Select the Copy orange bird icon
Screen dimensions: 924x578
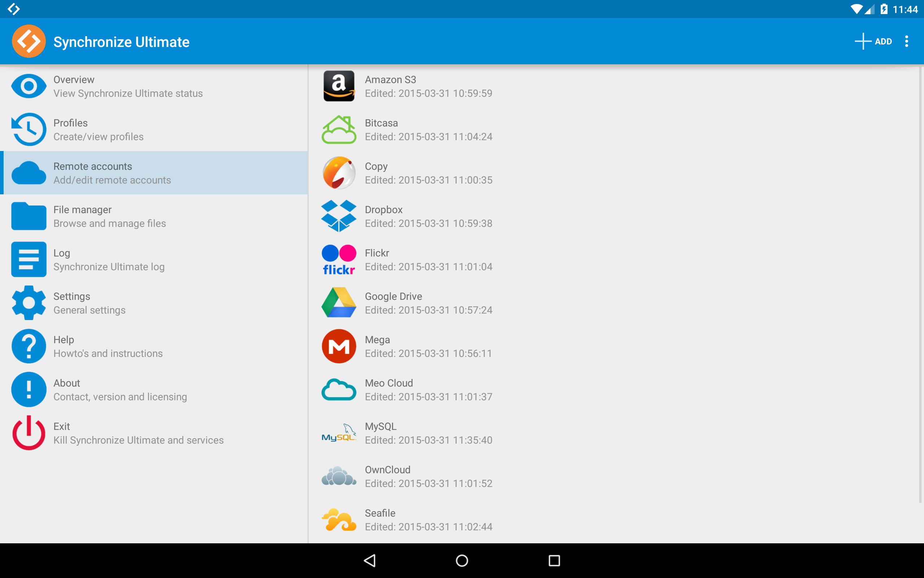(x=339, y=173)
